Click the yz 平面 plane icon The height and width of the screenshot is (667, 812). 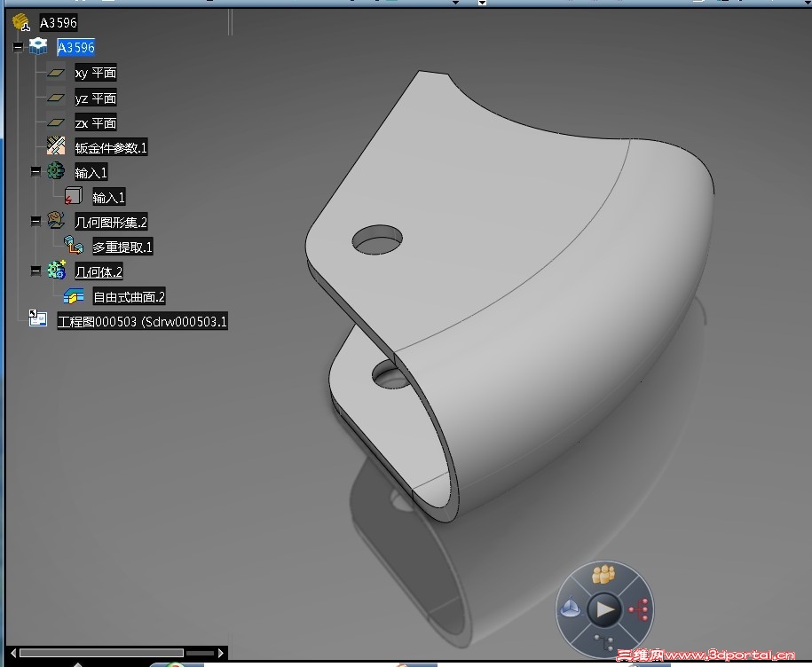[56, 98]
